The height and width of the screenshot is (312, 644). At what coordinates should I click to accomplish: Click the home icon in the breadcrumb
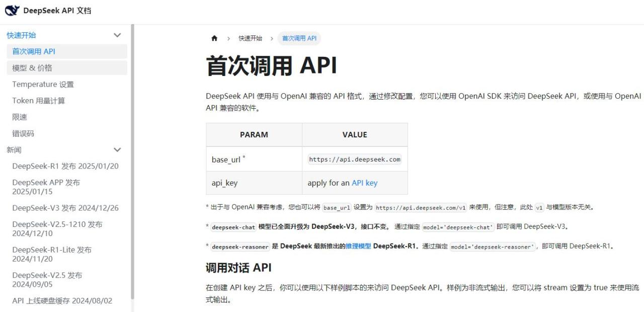tap(215, 39)
